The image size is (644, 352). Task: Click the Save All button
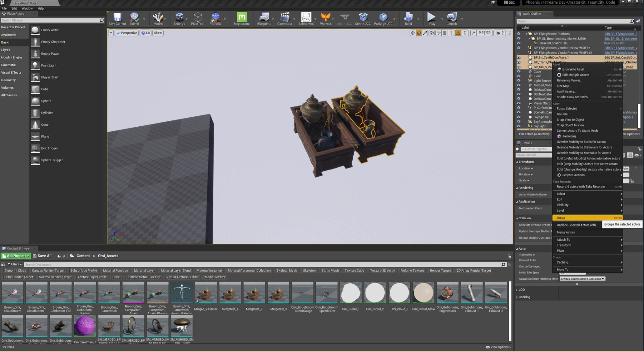tap(42, 256)
